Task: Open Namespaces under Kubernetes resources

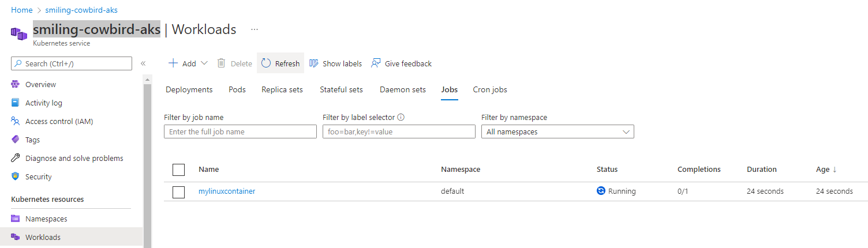Action: point(46,219)
